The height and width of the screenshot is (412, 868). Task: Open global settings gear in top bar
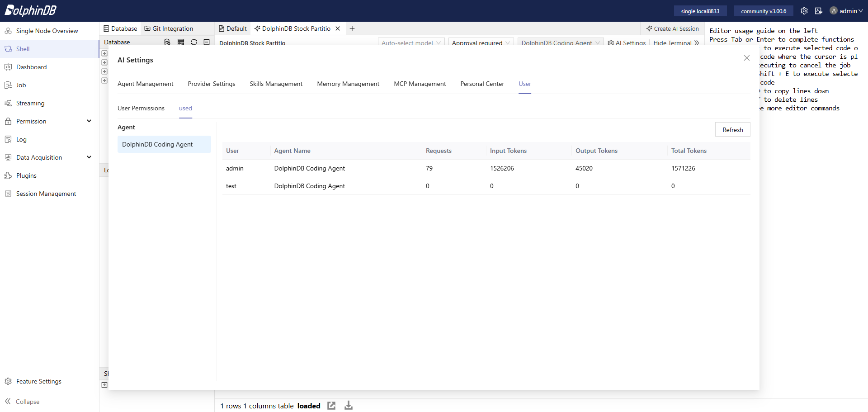pyautogui.click(x=804, y=11)
